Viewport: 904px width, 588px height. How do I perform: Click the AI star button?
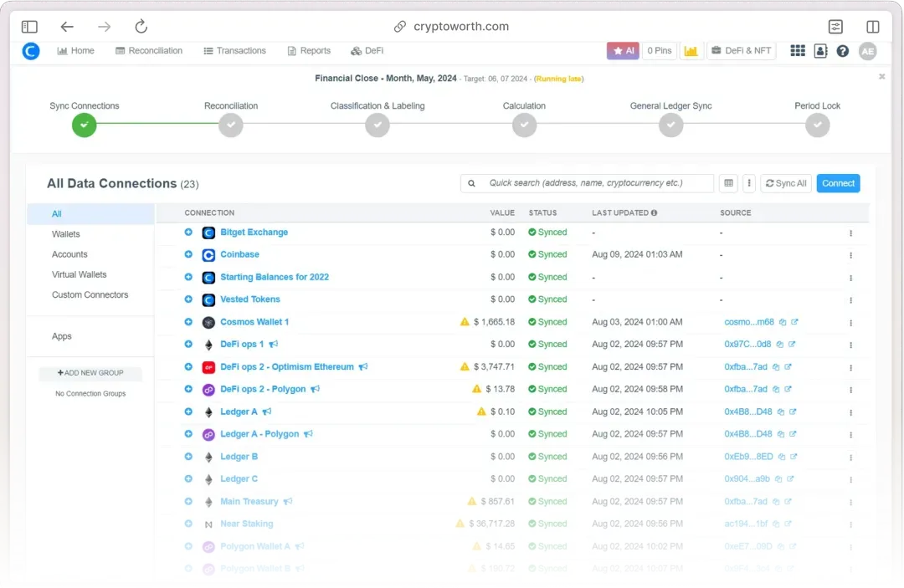click(623, 51)
